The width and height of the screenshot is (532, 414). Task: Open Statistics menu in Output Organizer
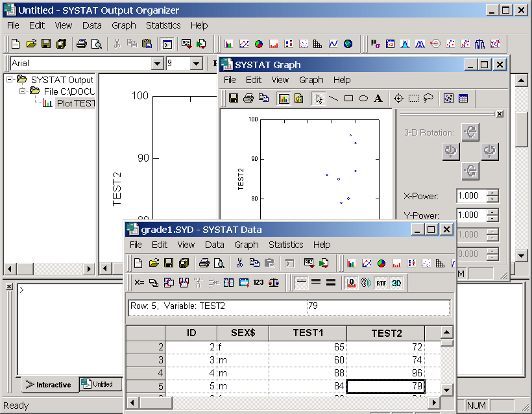click(163, 25)
